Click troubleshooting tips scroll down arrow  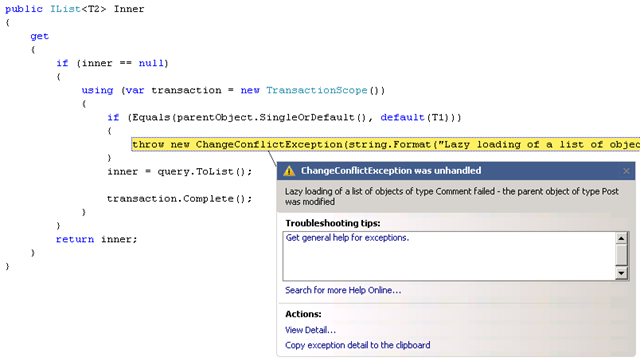pyautogui.click(x=621, y=273)
